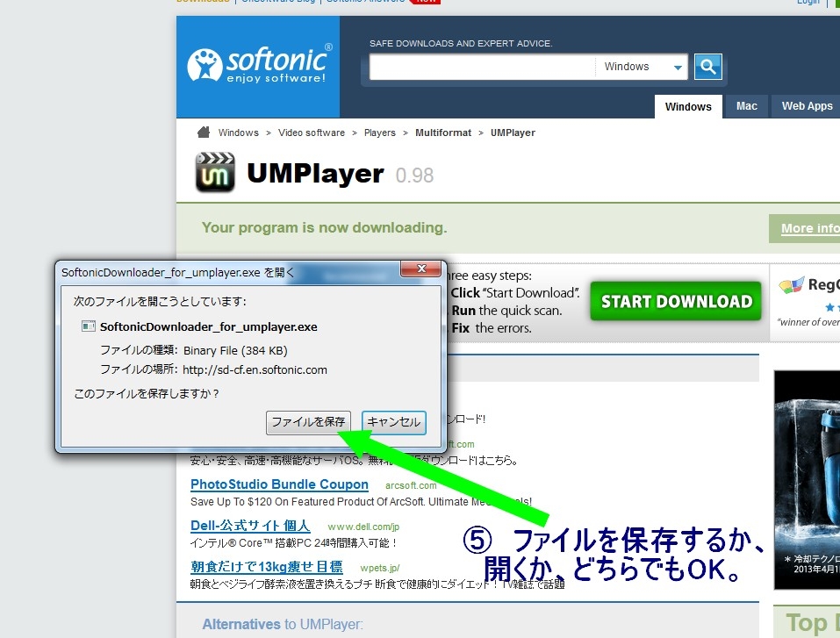Click the UMPlayer app icon

tap(215, 172)
